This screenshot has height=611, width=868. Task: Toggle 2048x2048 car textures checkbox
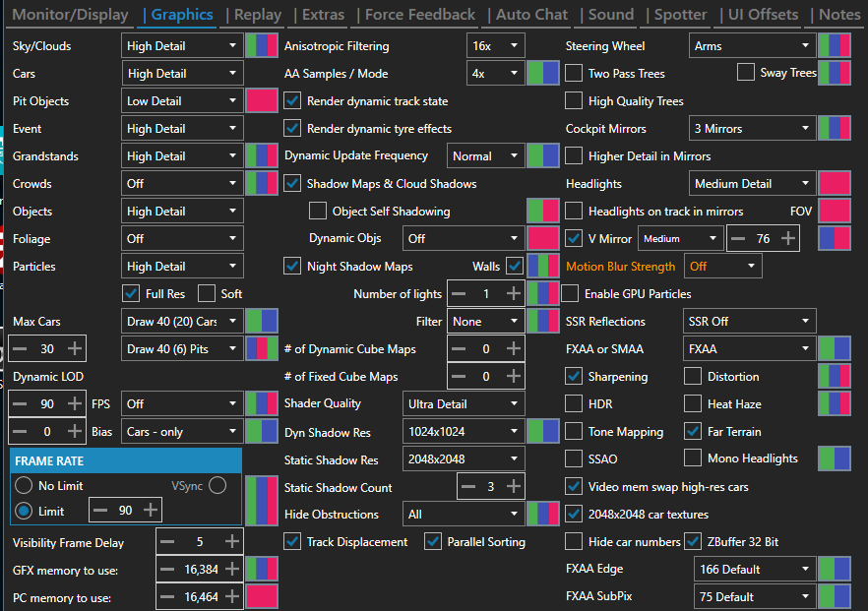point(574,515)
